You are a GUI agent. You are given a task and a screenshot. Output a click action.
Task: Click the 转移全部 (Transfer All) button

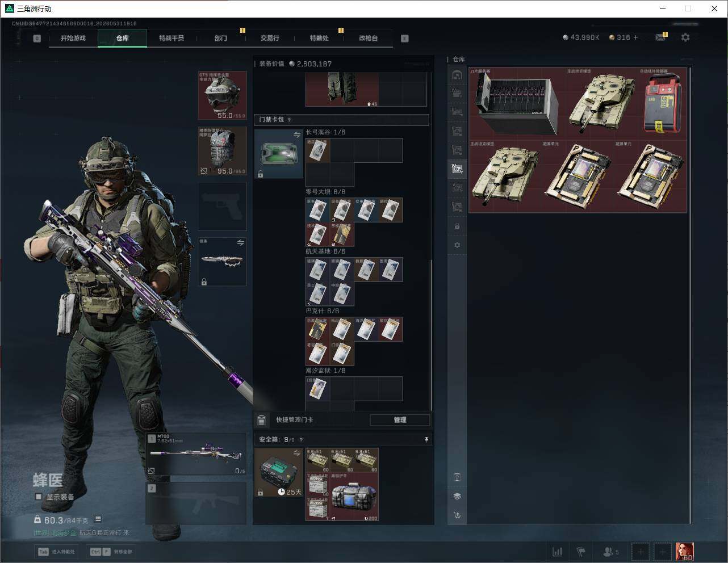click(111, 552)
